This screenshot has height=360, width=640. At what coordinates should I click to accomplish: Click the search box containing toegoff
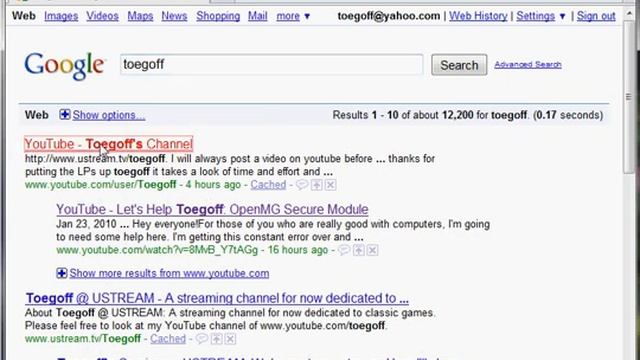click(x=271, y=64)
